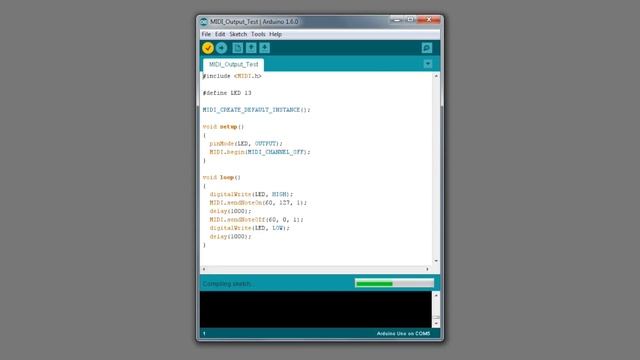Open the File menu
The width and height of the screenshot is (640, 360).
pyautogui.click(x=206, y=34)
